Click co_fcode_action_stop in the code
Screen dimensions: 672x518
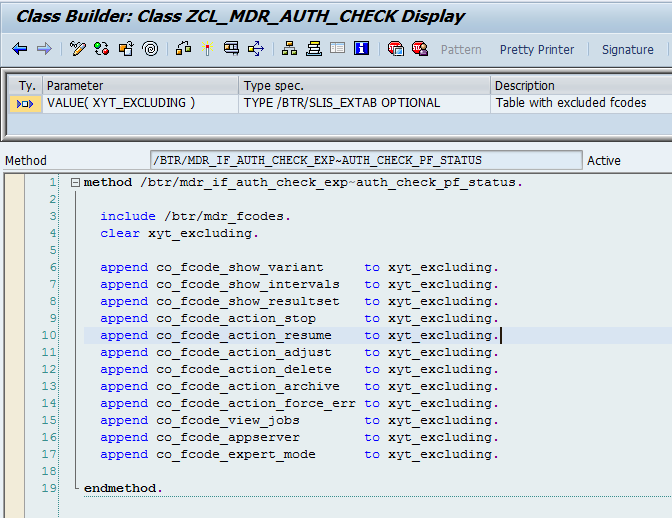coord(236,319)
